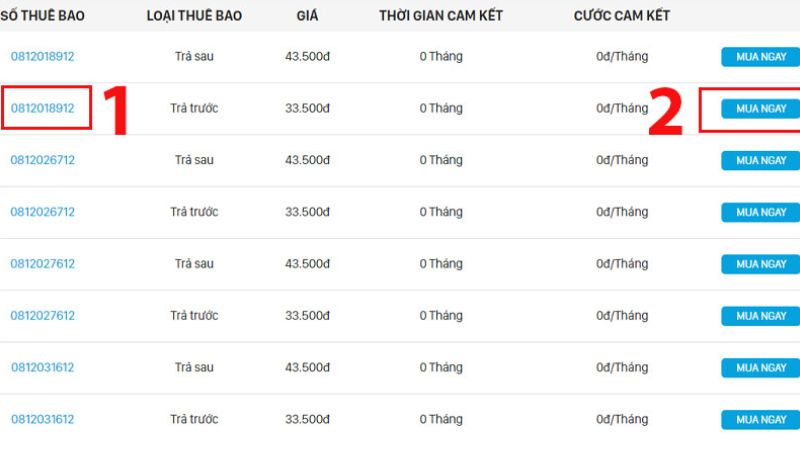Open number 0812027612 in the Trả sau row
800x450 pixels.
click(42, 264)
